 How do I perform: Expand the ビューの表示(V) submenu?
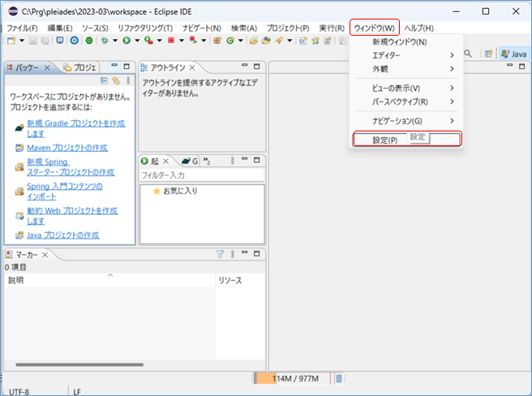407,88
